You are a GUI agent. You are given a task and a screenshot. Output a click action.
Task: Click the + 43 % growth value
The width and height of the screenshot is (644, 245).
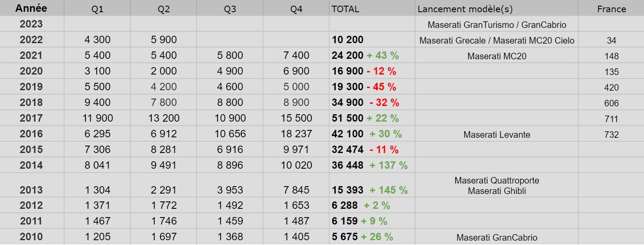click(x=382, y=55)
